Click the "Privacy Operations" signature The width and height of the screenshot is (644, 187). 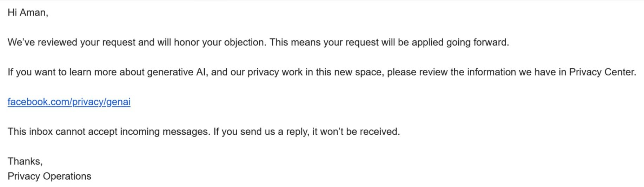49,176
